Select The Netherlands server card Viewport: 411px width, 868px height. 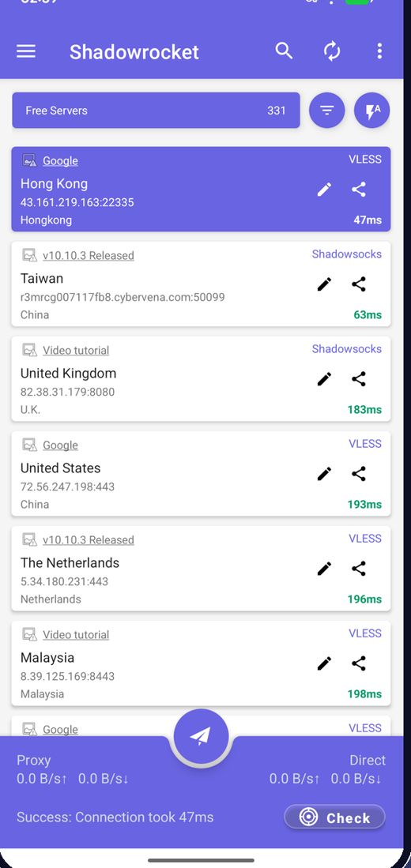[x=201, y=569]
